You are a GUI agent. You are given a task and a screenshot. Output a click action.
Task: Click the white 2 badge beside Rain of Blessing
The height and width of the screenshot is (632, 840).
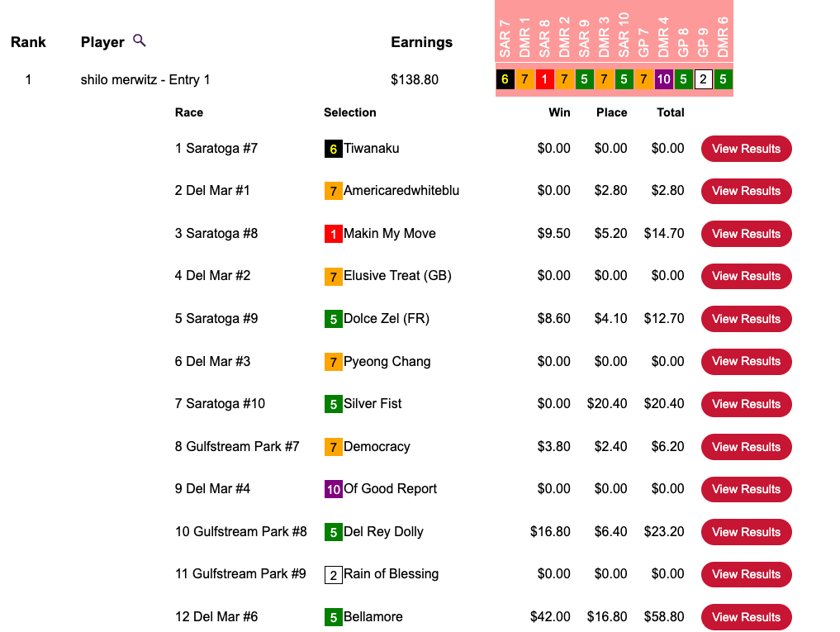333,575
